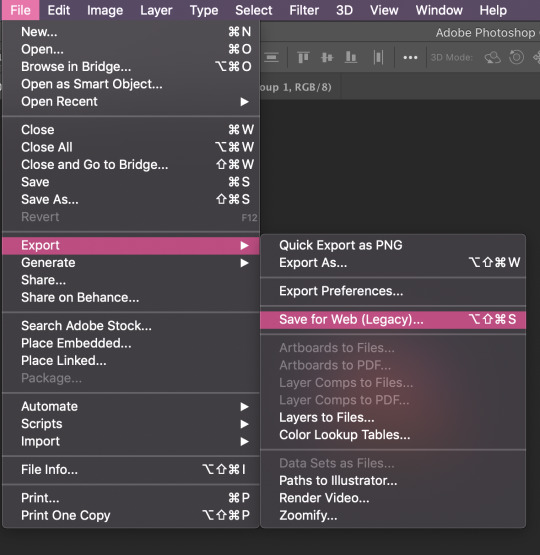The image size is (540, 555).
Task: Open the Window menu
Action: [439, 10]
